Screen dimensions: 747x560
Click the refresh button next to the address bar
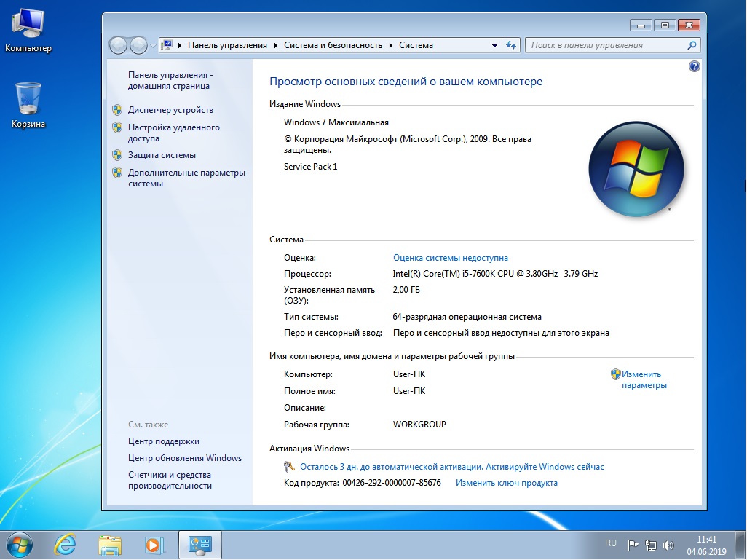(x=511, y=45)
